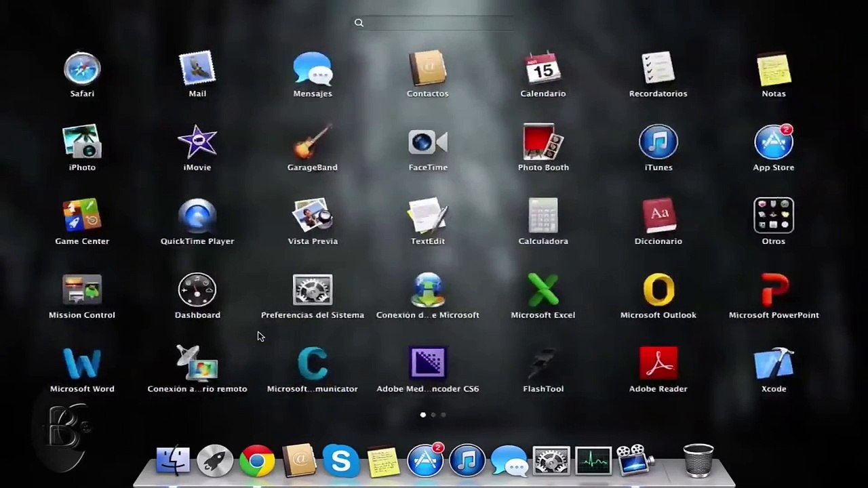Open Preferencias del Sistema in Launchpad grid

(313, 291)
